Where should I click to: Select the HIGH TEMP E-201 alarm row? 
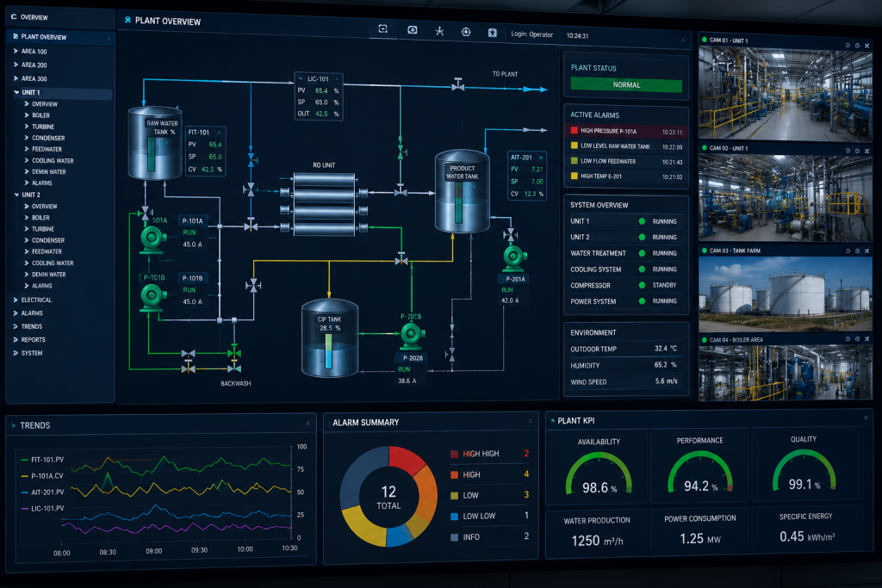coord(626,176)
